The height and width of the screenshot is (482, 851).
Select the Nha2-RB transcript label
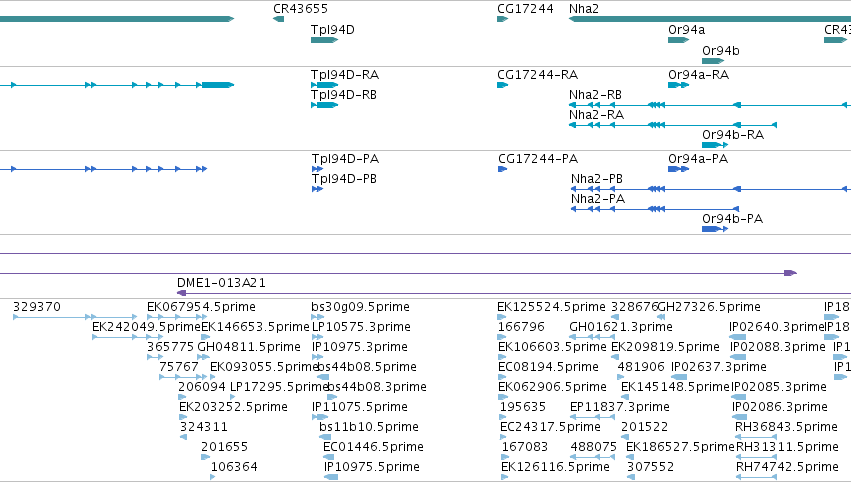point(595,95)
